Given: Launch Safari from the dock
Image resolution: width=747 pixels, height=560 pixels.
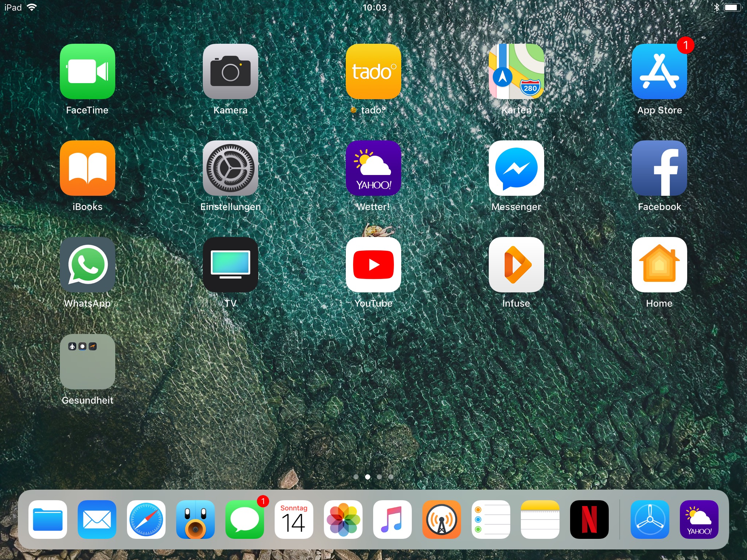Looking at the screenshot, I should click(x=146, y=520).
